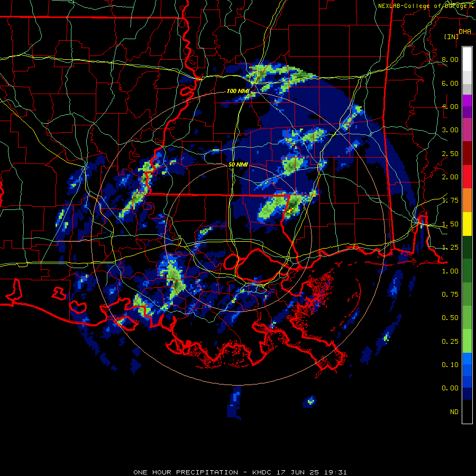Pick the light blue swatch in the scale
Image resolution: width=476 pixels, height=476 pixels.
click(467, 359)
